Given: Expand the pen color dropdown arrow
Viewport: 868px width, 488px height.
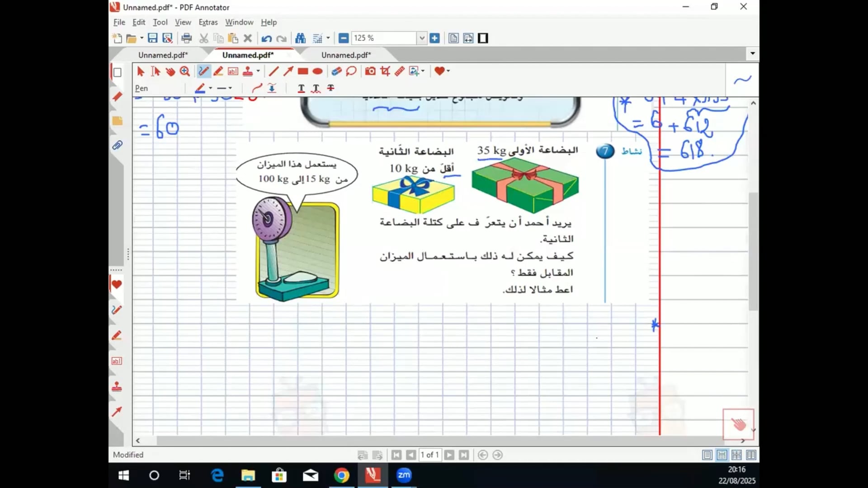Looking at the screenshot, I should click(211, 89).
